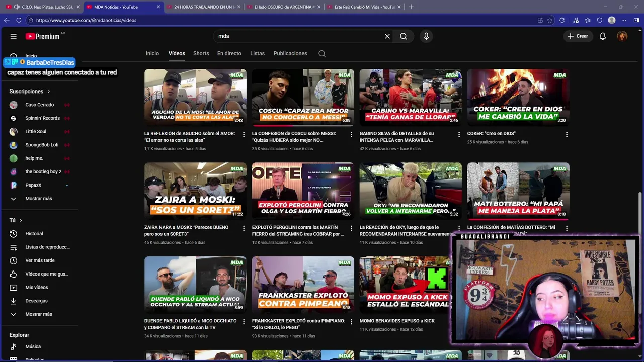The height and width of the screenshot is (362, 644).
Task: Clear the search box with X icon
Action: click(x=387, y=36)
